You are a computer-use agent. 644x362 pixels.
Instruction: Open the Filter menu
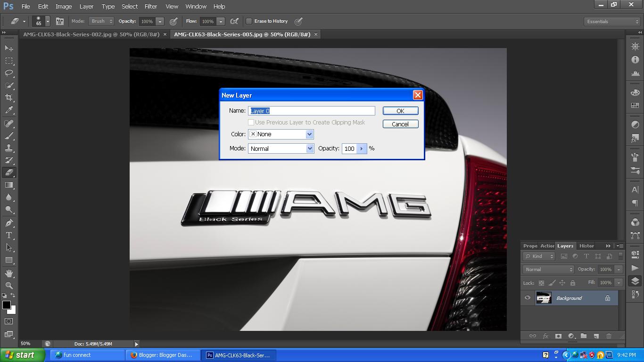tap(151, 6)
